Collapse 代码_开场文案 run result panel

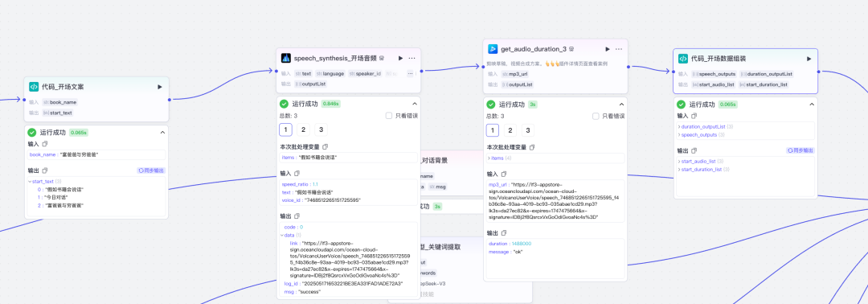(x=162, y=133)
